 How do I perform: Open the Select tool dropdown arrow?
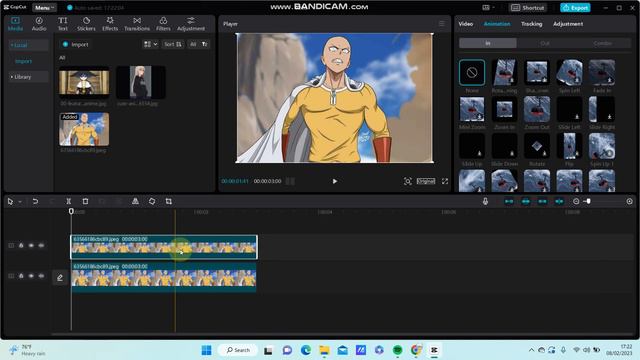pyautogui.click(x=20, y=202)
